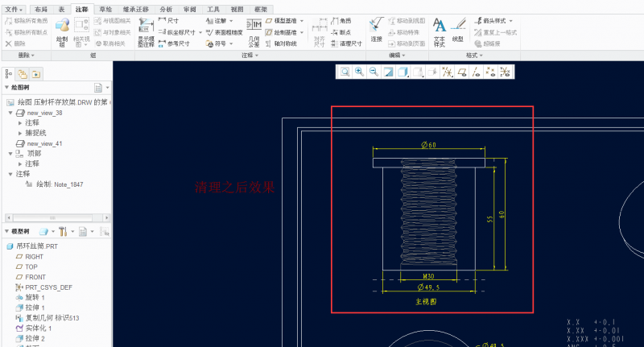Select 吊环丝筒.PRT in model tree

click(x=37, y=246)
